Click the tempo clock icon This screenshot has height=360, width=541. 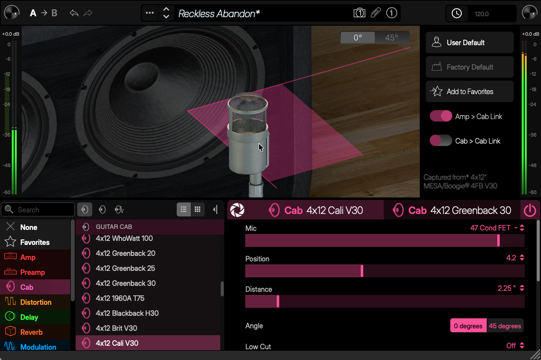[x=456, y=13]
